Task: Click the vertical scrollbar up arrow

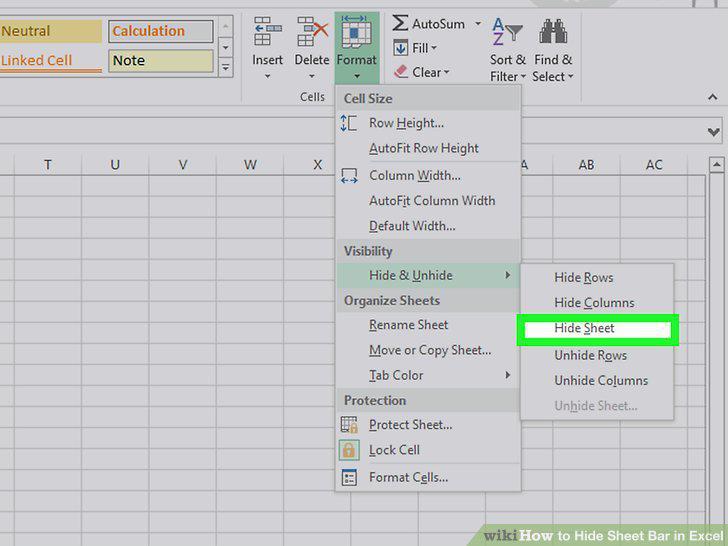Action: 716,165
